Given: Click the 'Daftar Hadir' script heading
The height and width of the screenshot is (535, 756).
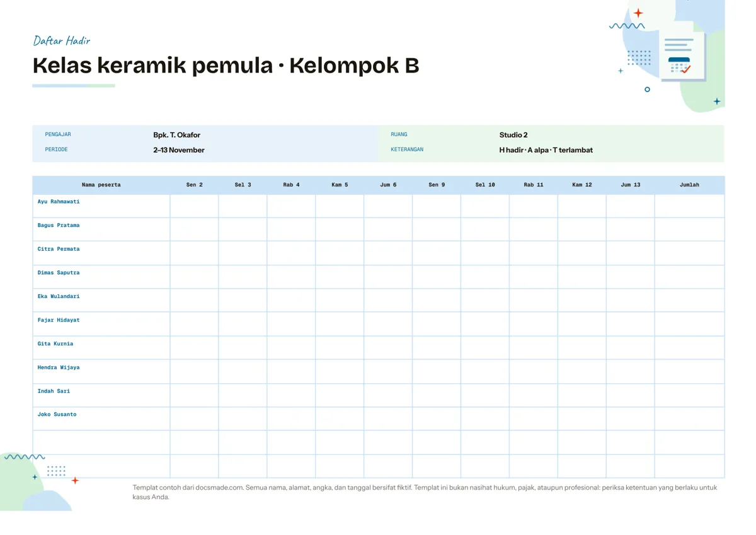Looking at the screenshot, I should click(62, 41).
